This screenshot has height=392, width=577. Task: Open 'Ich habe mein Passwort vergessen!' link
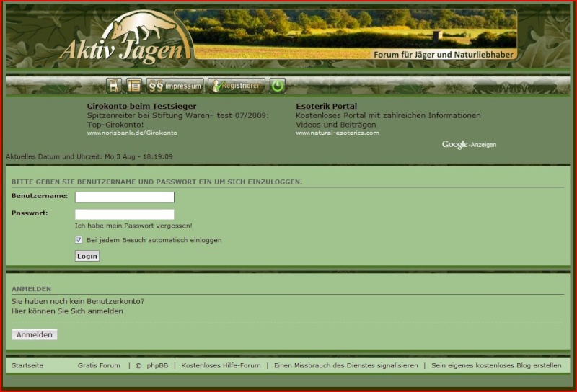click(133, 226)
